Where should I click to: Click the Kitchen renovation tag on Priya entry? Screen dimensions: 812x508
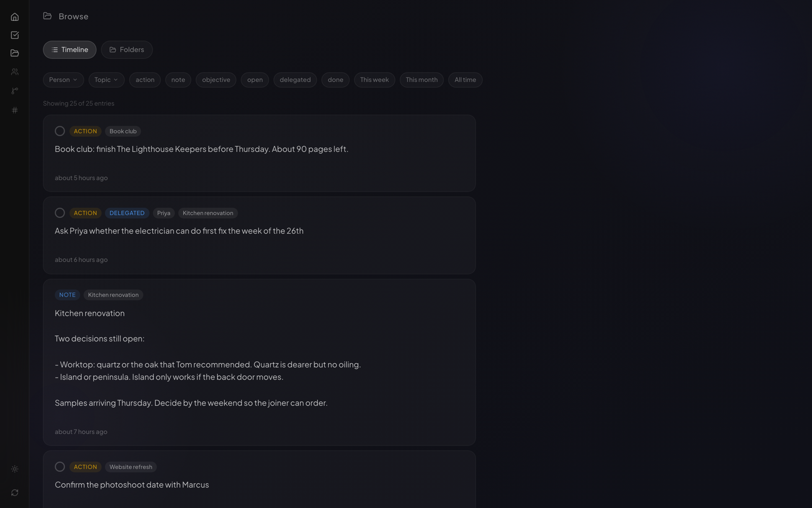click(208, 213)
